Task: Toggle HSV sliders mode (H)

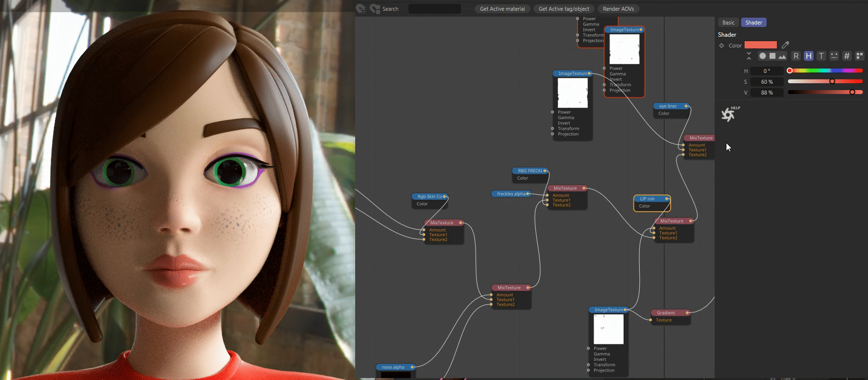Action: click(809, 56)
